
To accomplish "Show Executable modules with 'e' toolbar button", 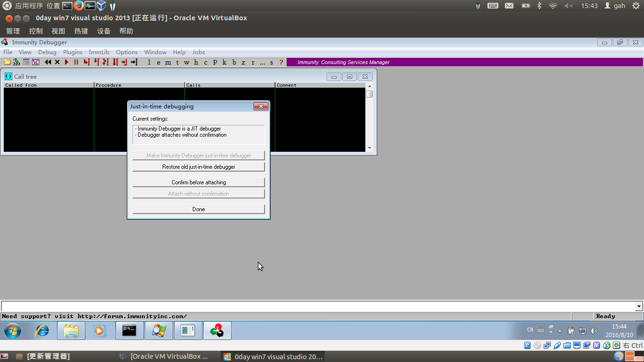I will pyautogui.click(x=158, y=62).
